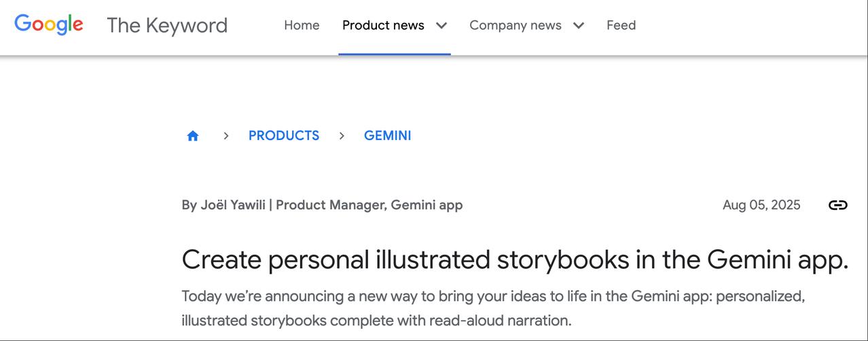Viewport: 868px width, 341px height.
Task: Expand the Company news chevron
Action: tap(579, 26)
